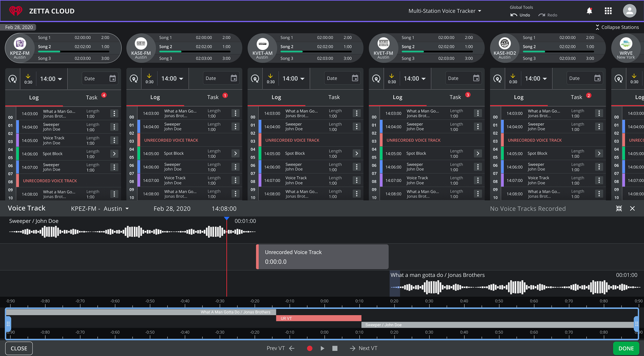This screenshot has width=644, height=356.
Task: Switch to KVET-AM Task tab
Action: 334,97
